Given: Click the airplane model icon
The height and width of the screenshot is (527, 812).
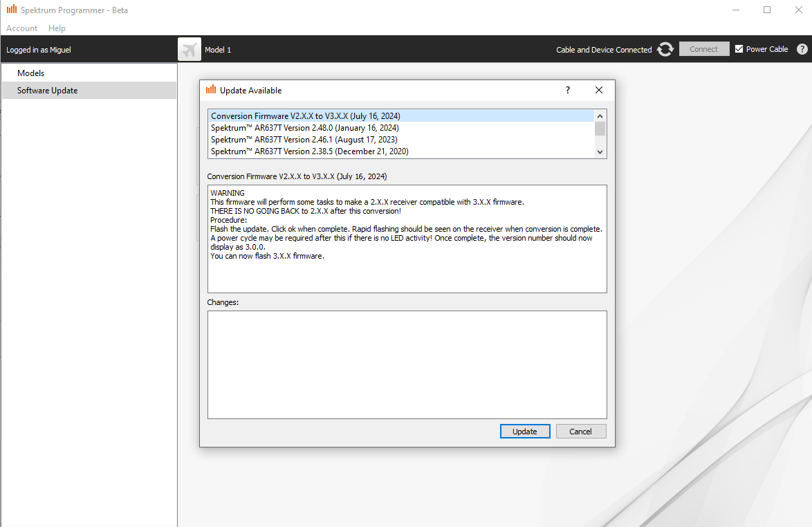Looking at the screenshot, I should point(189,49).
